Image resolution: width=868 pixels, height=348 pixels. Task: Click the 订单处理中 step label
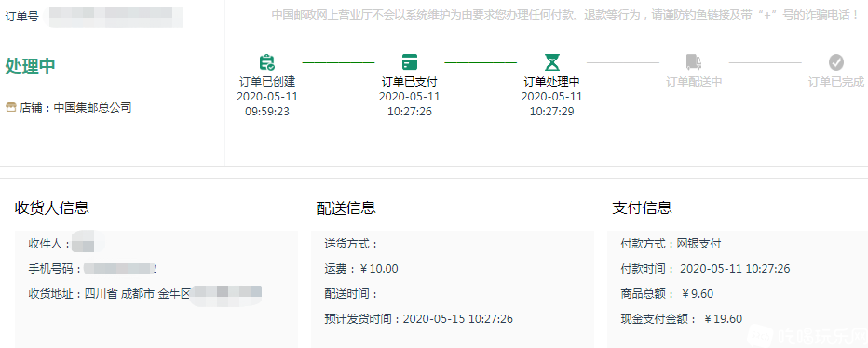(x=552, y=82)
